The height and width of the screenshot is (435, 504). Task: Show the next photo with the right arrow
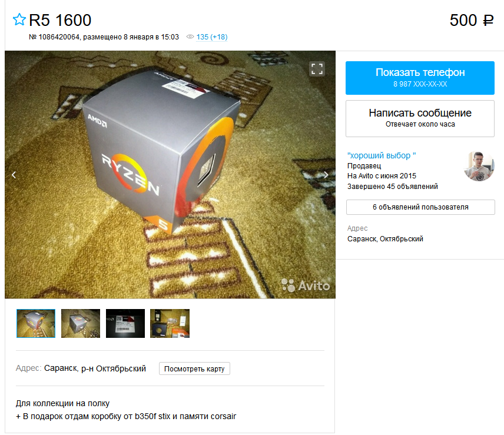coord(326,175)
